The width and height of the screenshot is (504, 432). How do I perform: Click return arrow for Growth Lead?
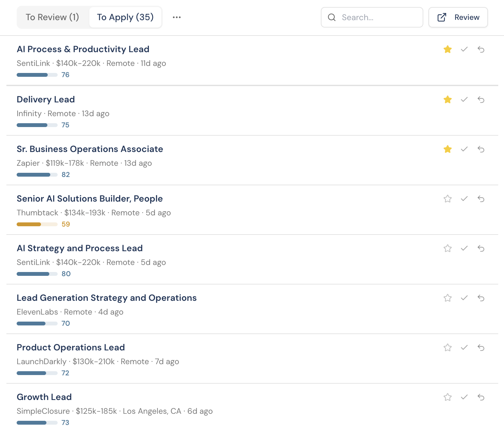click(x=481, y=397)
